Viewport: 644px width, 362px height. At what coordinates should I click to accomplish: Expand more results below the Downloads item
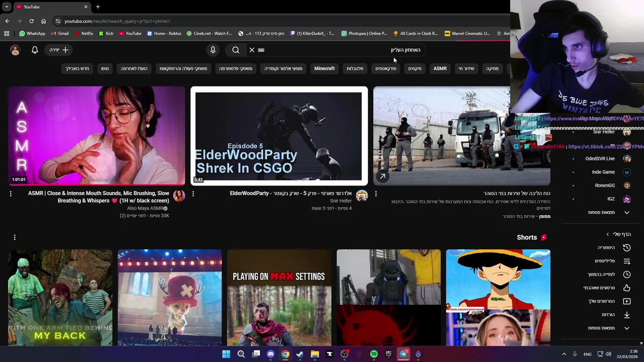608,328
